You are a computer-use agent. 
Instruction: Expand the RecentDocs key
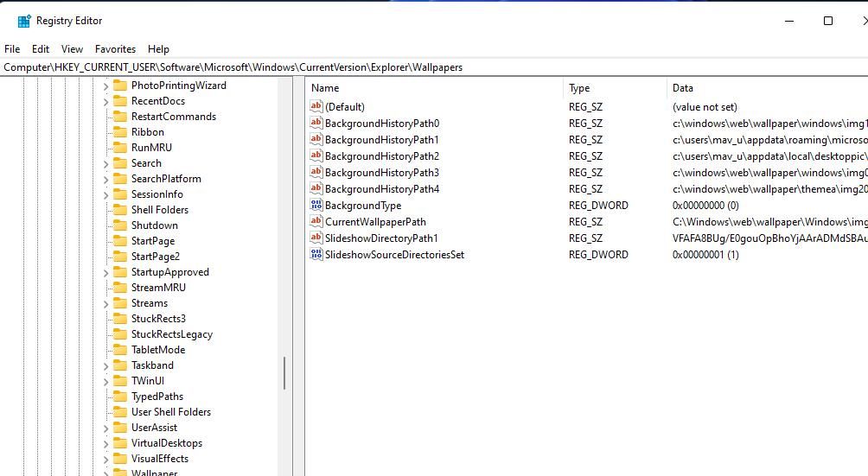[105, 102]
